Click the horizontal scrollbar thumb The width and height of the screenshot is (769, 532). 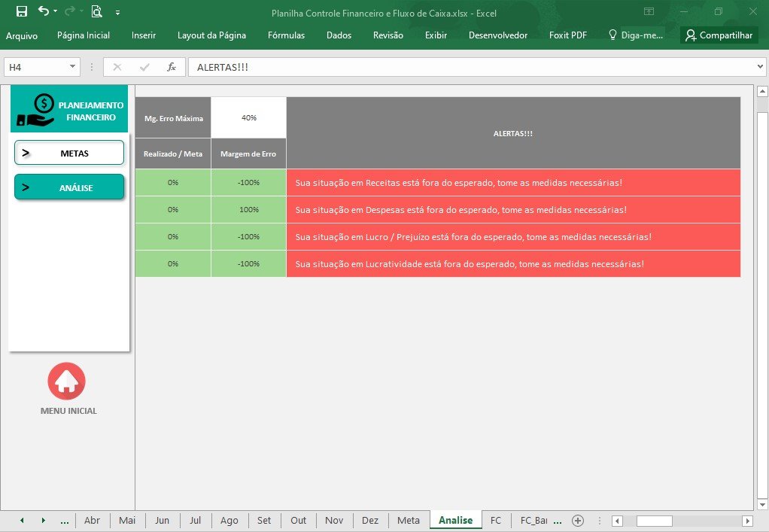654,521
